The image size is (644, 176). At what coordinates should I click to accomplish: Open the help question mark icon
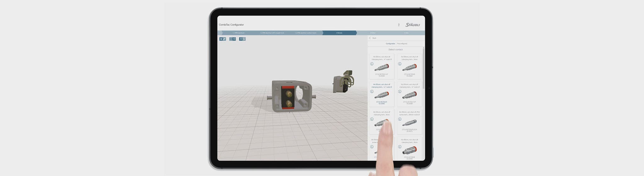399,25
